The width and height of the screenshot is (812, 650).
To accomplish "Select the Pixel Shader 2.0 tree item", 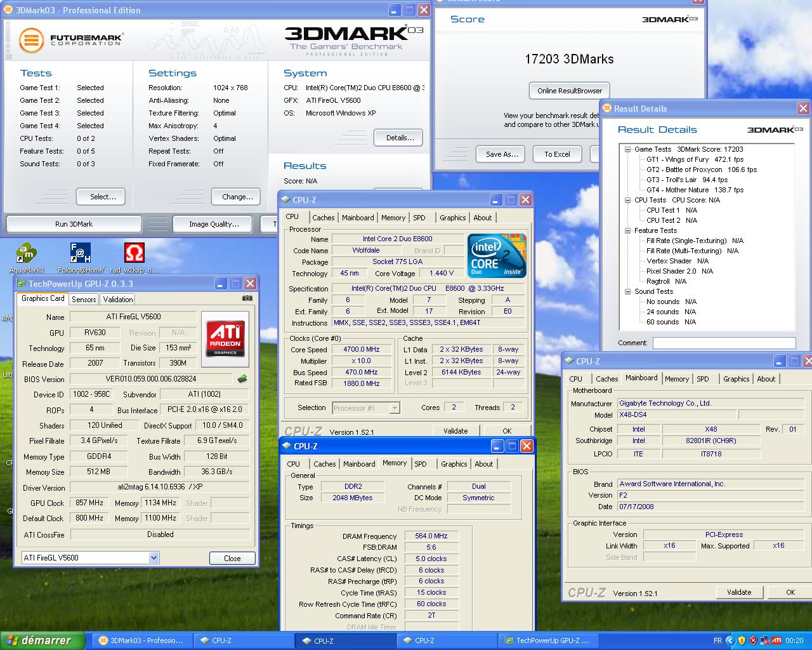I will click(679, 271).
